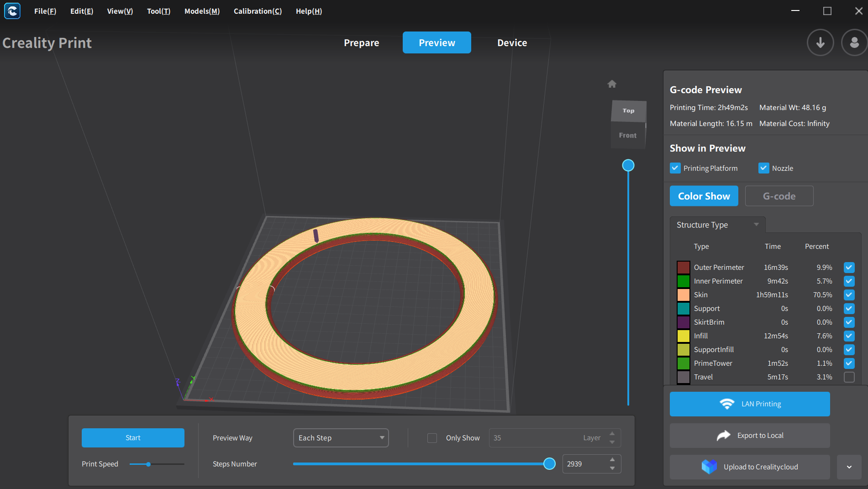Click the LAN Printing Wi-Fi icon
Viewport: 868px width, 489px height.
[727, 404]
